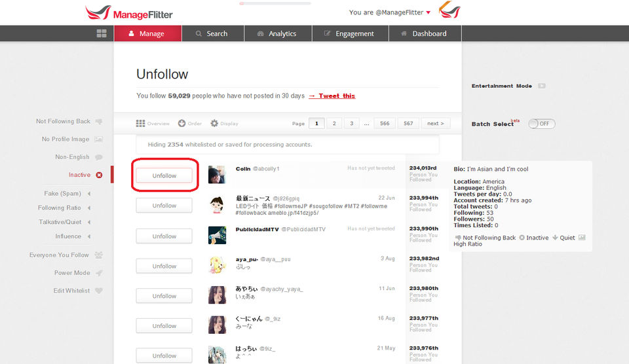This screenshot has height=364, width=629.
Task: Switch to the Search tab
Action: [212, 33]
